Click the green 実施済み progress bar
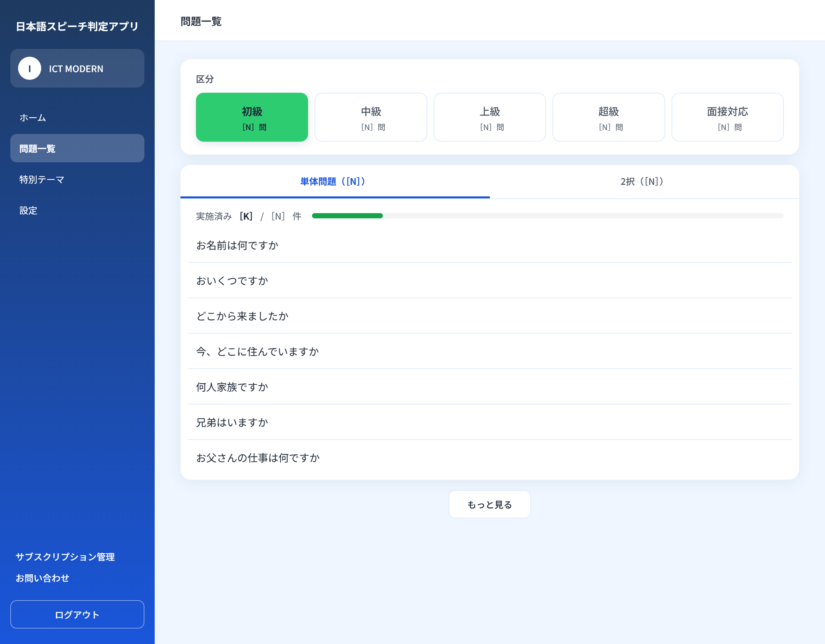825x644 pixels. 347,216
